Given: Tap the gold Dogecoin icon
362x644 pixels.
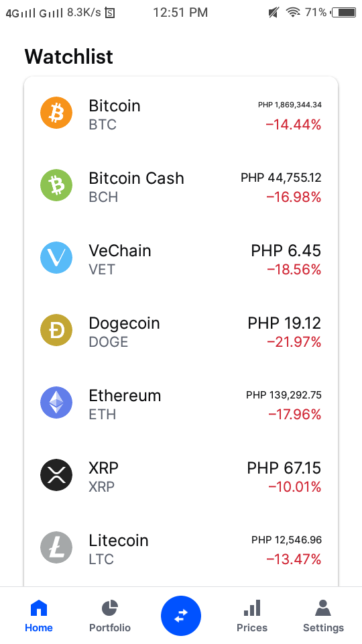Looking at the screenshot, I should (x=56, y=330).
